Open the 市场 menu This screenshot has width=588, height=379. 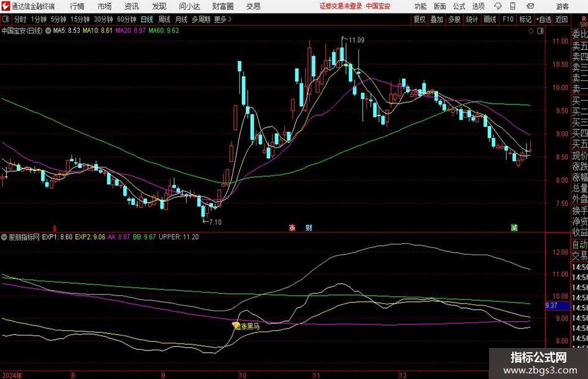coord(105,6)
